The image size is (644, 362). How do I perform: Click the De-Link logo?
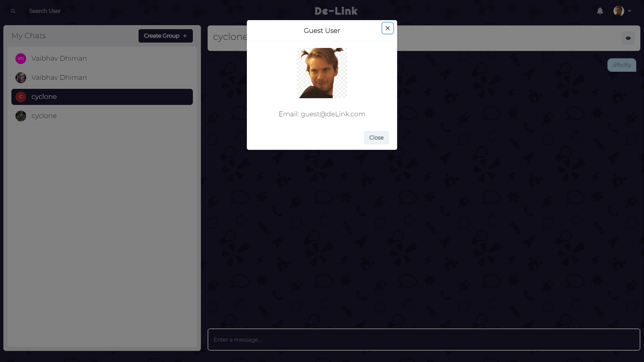pos(336,11)
